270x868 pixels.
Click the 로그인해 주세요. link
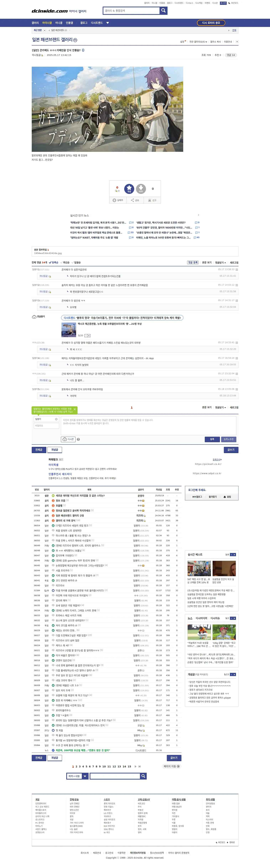click(x=197, y=490)
